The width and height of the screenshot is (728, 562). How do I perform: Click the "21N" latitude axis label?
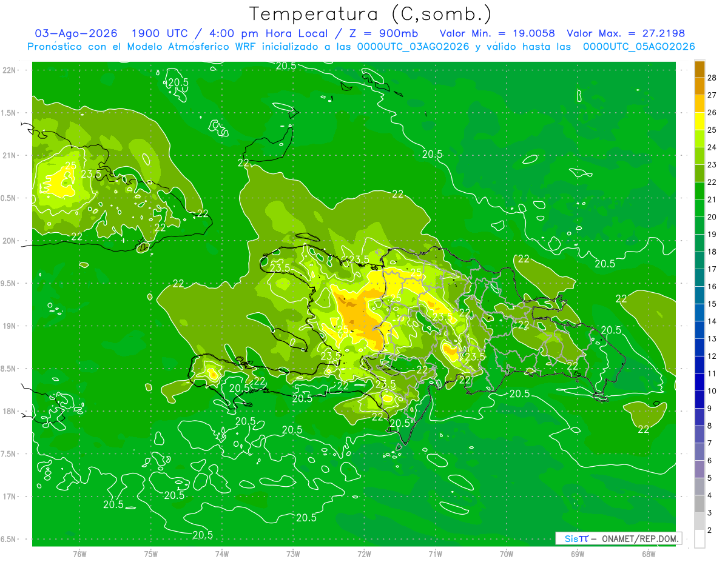coord(9,155)
